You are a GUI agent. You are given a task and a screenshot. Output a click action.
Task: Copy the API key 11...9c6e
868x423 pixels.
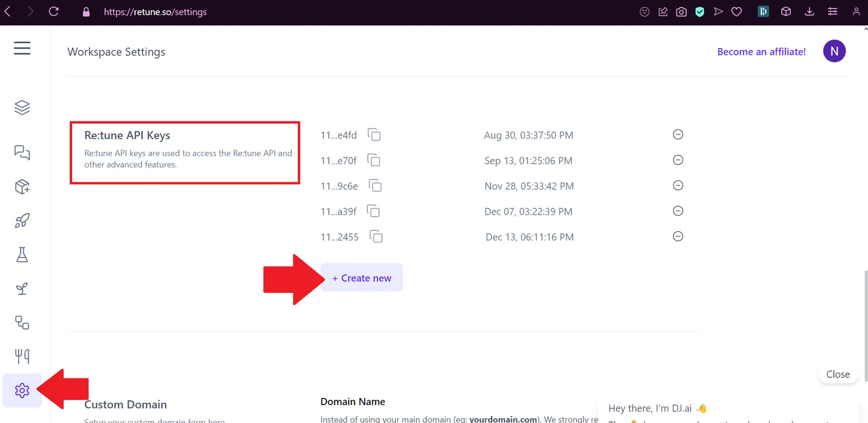coord(375,185)
